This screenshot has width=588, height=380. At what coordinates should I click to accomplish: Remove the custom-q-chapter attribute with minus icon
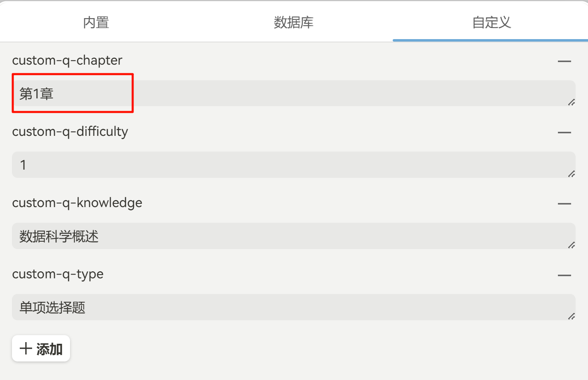click(x=564, y=61)
